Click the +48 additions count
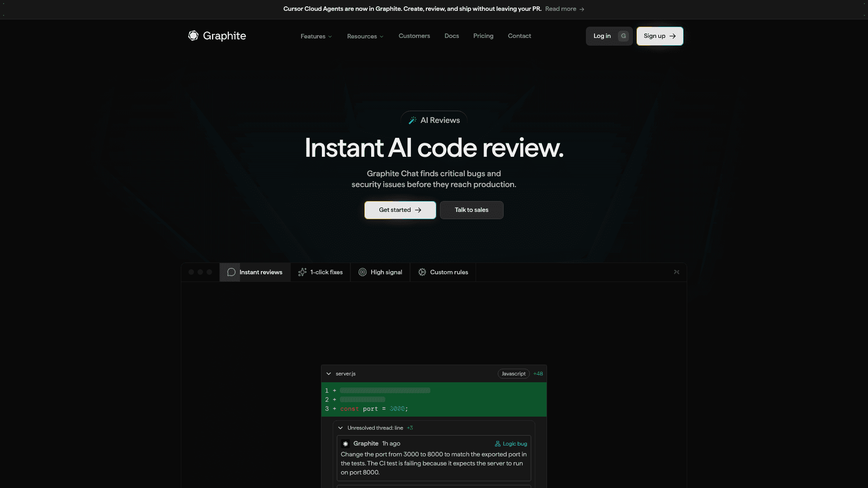 538,374
